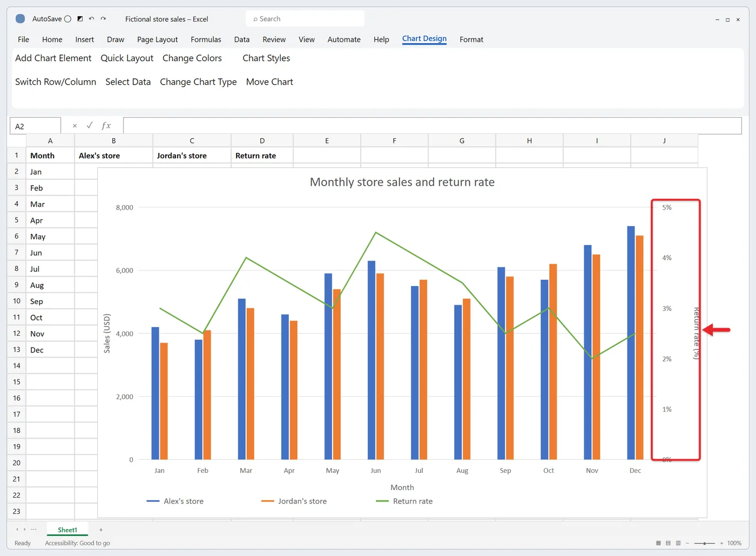Viewport: 756px width, 556px height.
Task: Switch to Normal view icon
Action: (658, 543)
